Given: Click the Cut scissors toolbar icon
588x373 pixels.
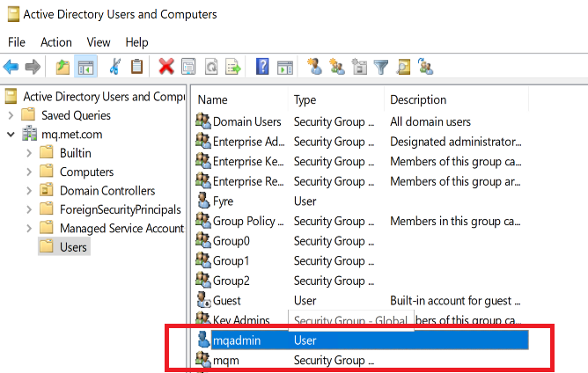Looking at the screenshot, I should pos(114,67).
